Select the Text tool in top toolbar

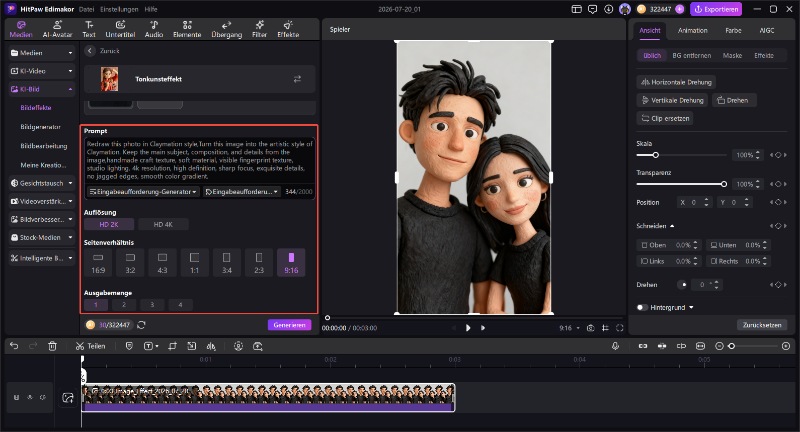(x=89, y=29)
